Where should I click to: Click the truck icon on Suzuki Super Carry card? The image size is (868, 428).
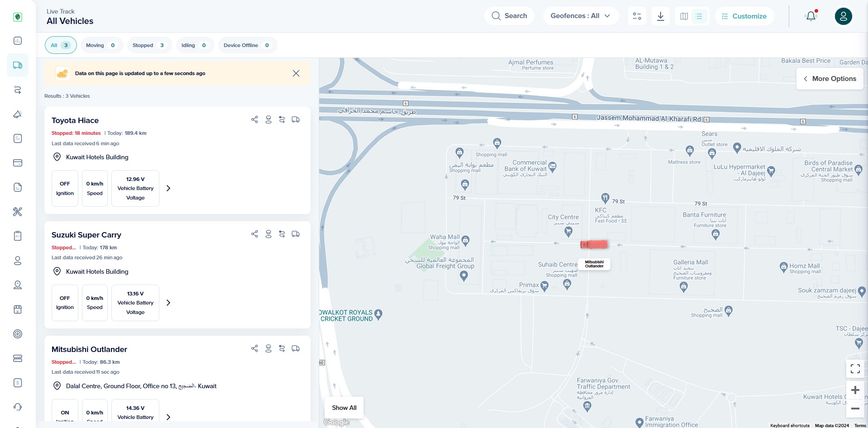tap(296, 234)
